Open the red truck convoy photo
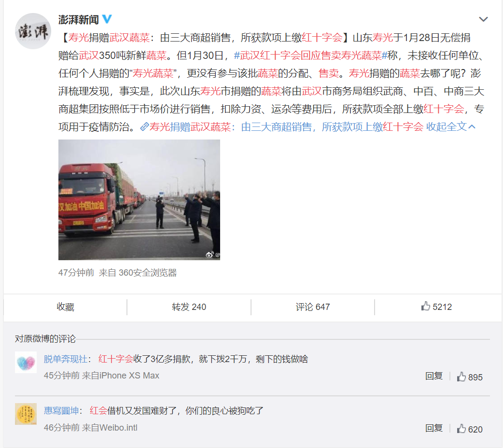 pyautogui.click(x=139, y=199)
